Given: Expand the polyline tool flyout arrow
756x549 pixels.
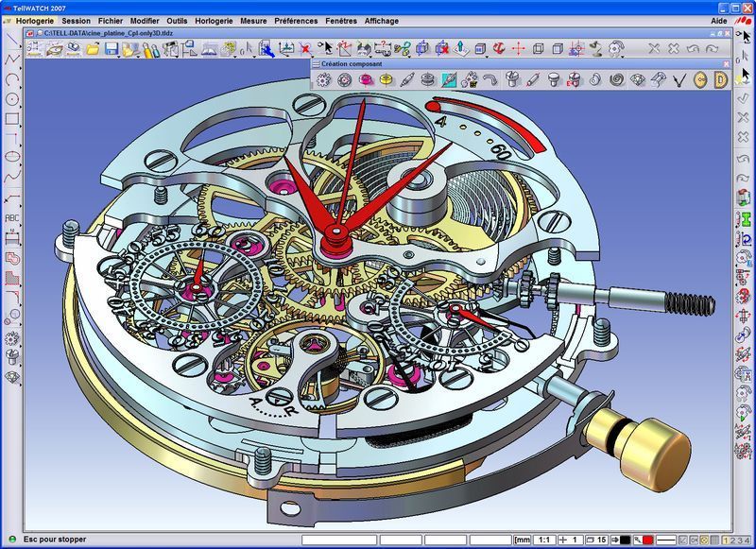Looking at the screenshot, I should point(20,68).
